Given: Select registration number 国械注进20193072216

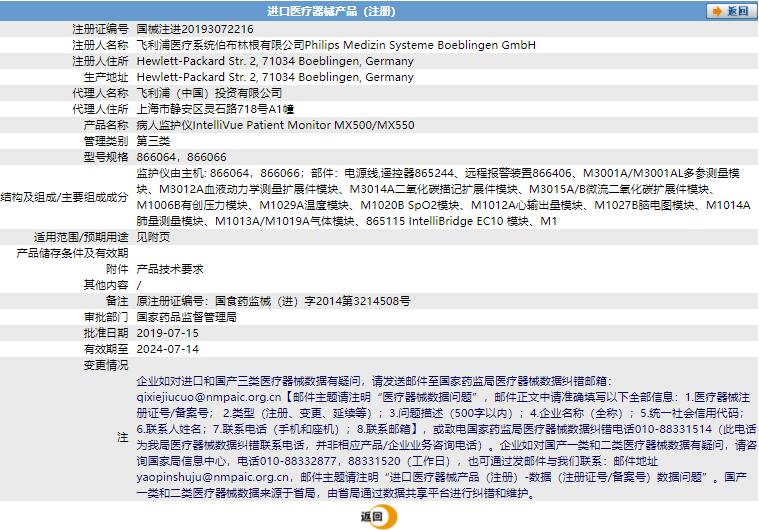Looking at the screenshot, I should [195, 29].
